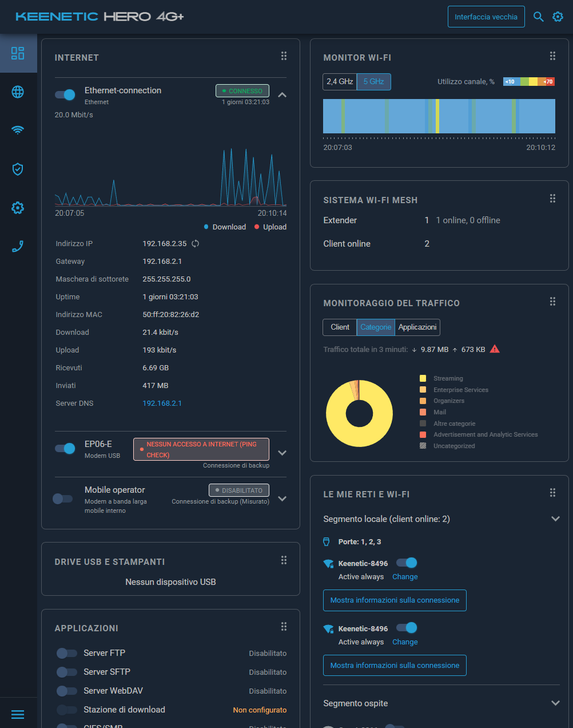573x728 pixels.
Task: Expand the Segmento ospite section
Action: (x=555, y=703)
